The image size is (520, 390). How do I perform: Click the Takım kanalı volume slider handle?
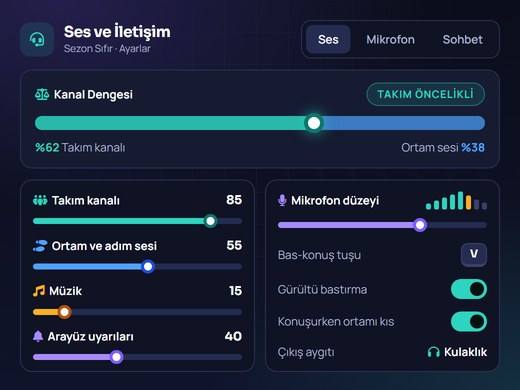pyautogui.click(x=210, y=221)
